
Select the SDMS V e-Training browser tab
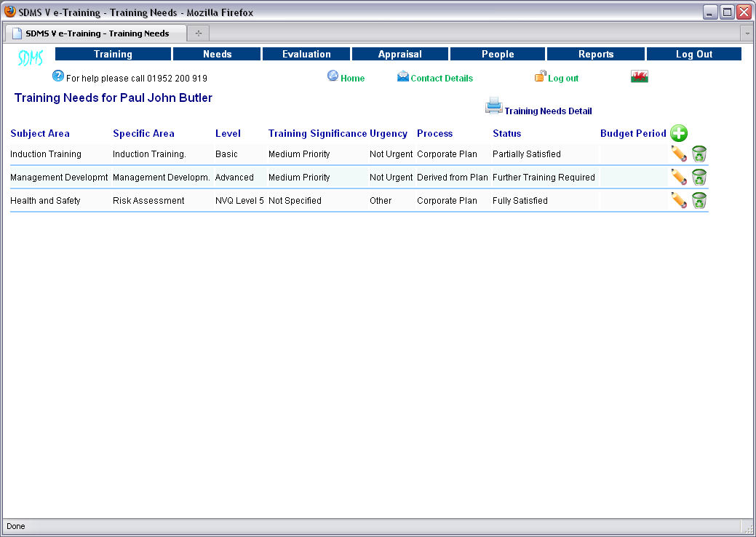(x=95, y=33)
